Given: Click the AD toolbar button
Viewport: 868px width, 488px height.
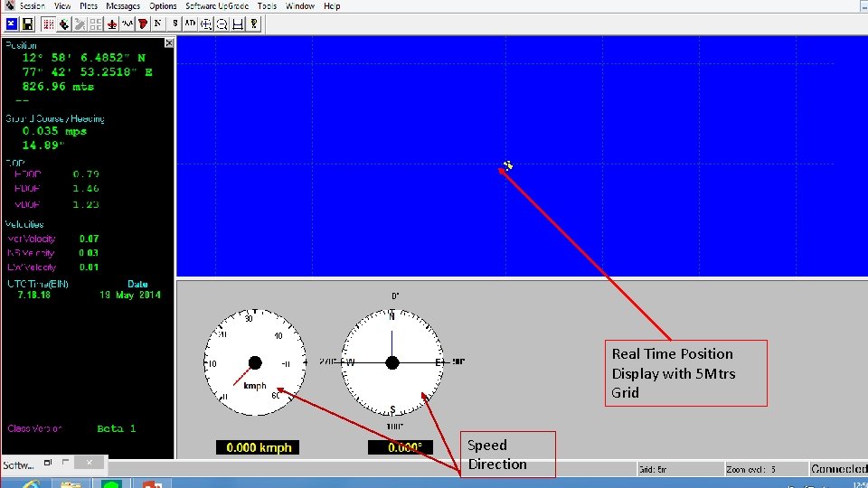Looking at the screenshot, I should pos(190,23).
